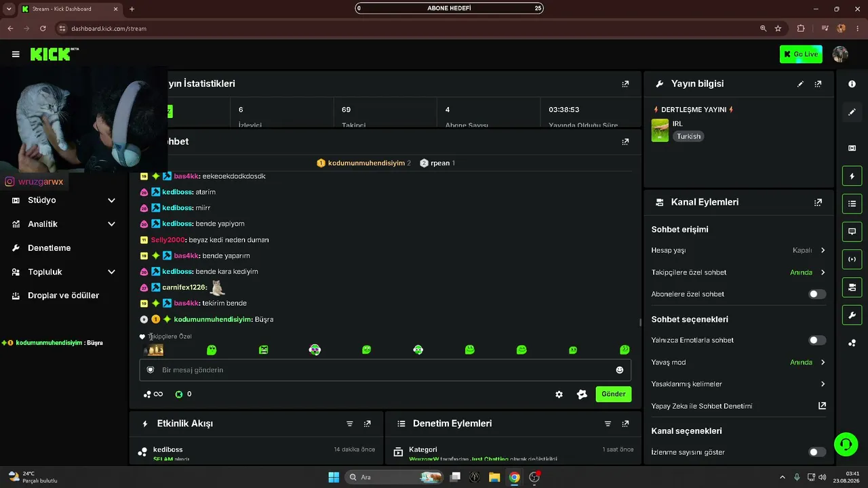Open File Explorer from the taskbar
This screenshot has width=868, height=488.
click(494, 477)
